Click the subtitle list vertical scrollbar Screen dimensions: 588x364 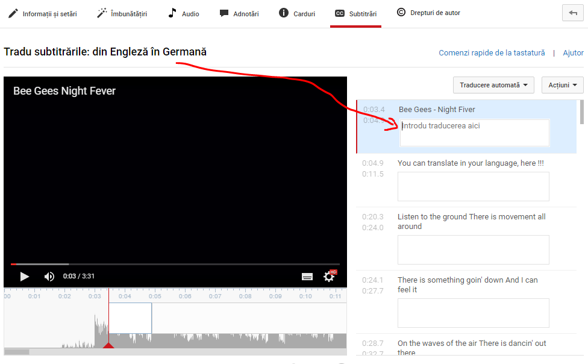(581, 112)
